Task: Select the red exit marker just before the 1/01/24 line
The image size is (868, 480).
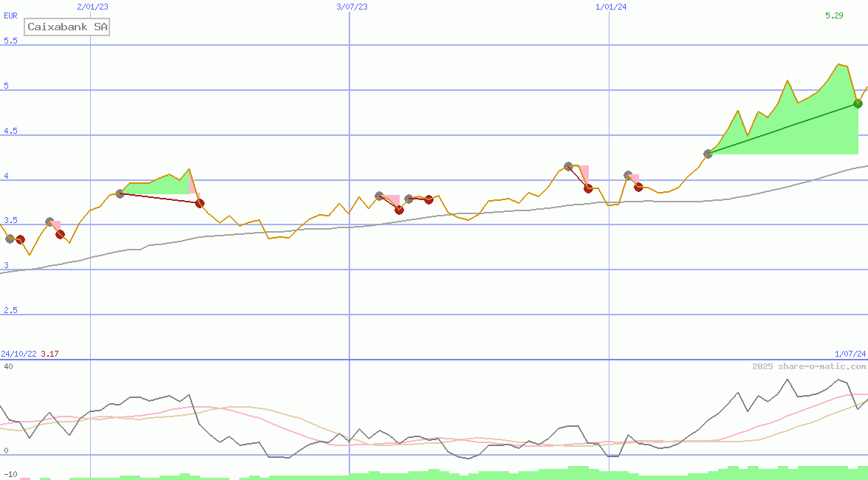Action: 588,188
